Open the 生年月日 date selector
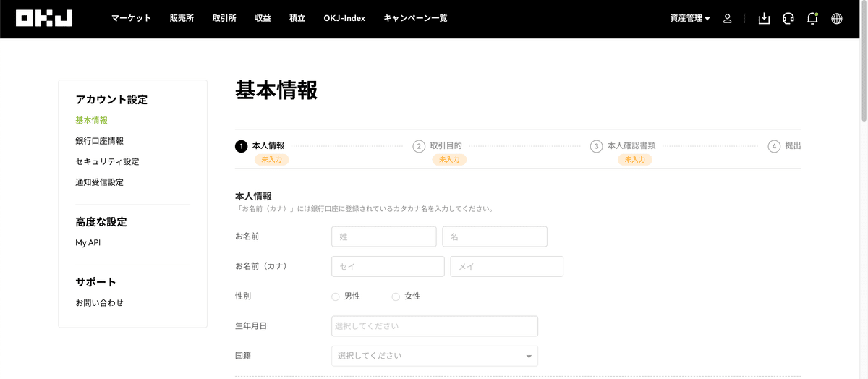The width and height of the screenshot is (868, 379). [x=435, y=326]
